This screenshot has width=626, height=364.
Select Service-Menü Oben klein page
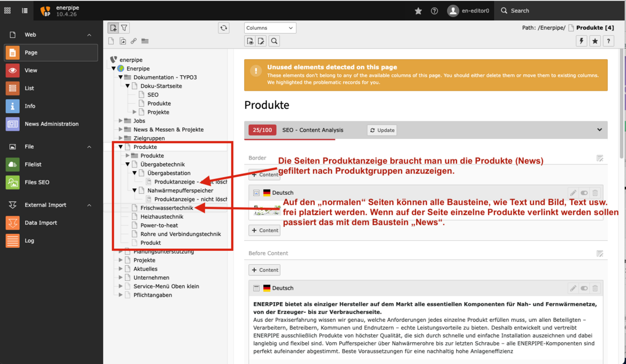point(166,287)
